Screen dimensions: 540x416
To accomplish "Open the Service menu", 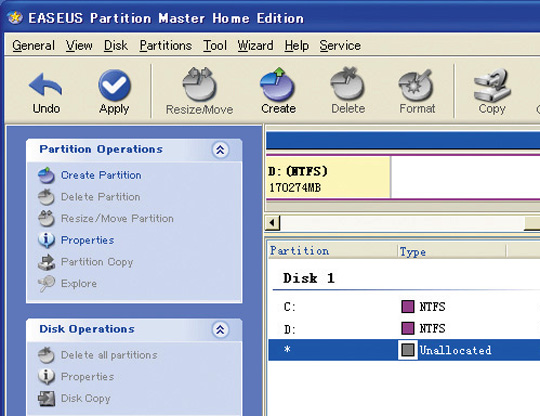I will pyautogui.click(x=340, y=45).
